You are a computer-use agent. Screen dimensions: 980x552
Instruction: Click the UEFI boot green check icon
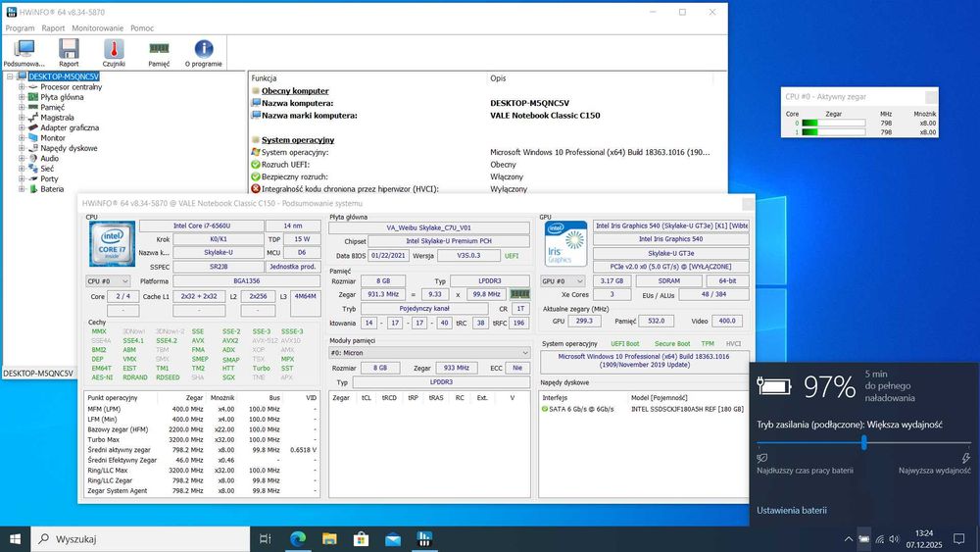[x=256, y=165]
